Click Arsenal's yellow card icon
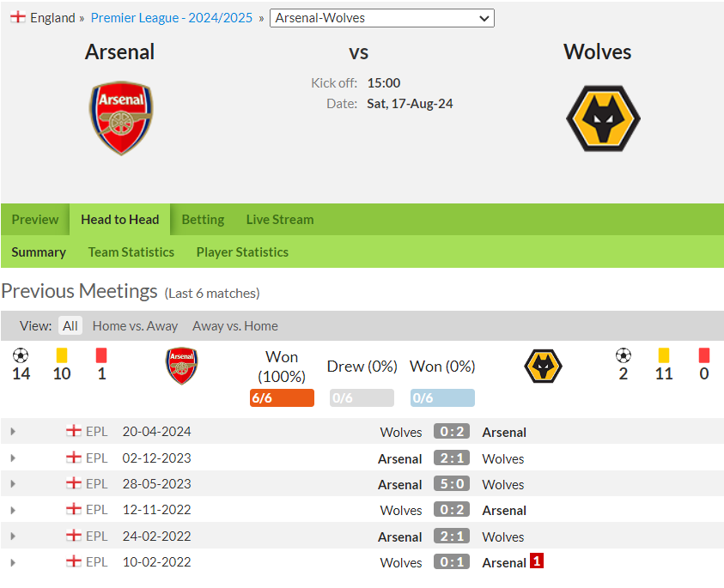Viewport: 724px width, 588px height. point(62,355)
